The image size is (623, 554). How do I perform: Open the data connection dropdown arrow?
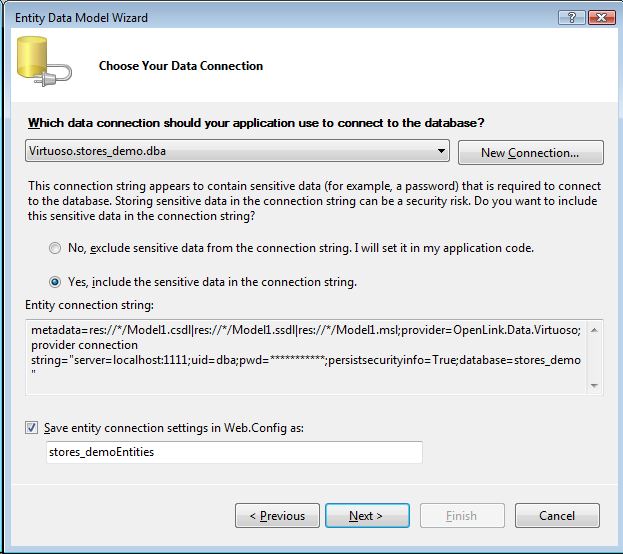tap(441, 152)
